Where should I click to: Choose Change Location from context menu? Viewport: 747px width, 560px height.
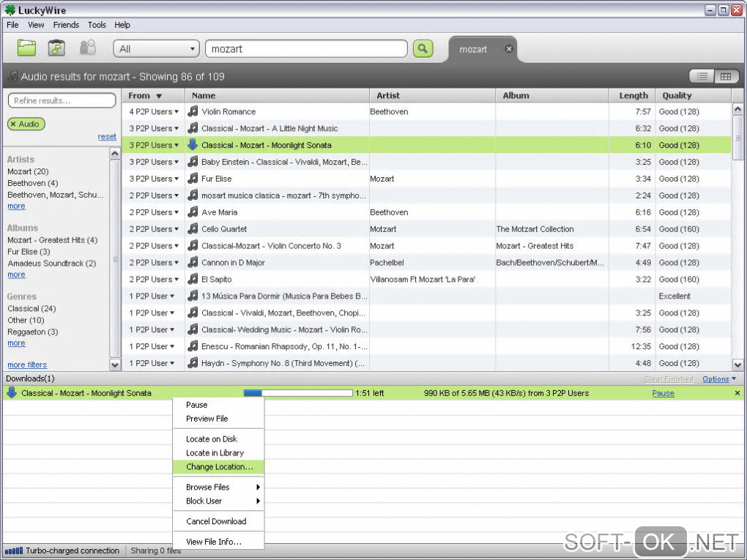(x=219, y=467)
